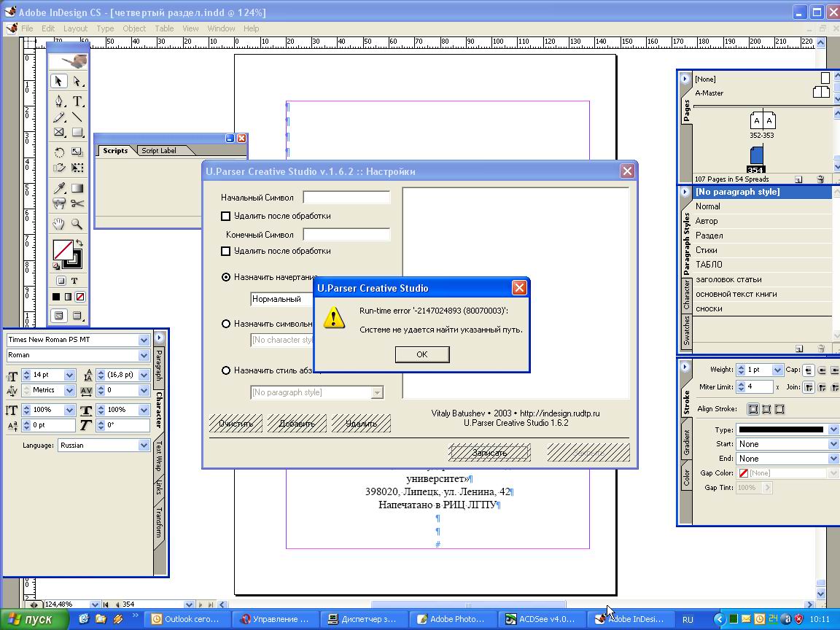
Task: Swap fill and stroke colors
Action: point(79,243)
